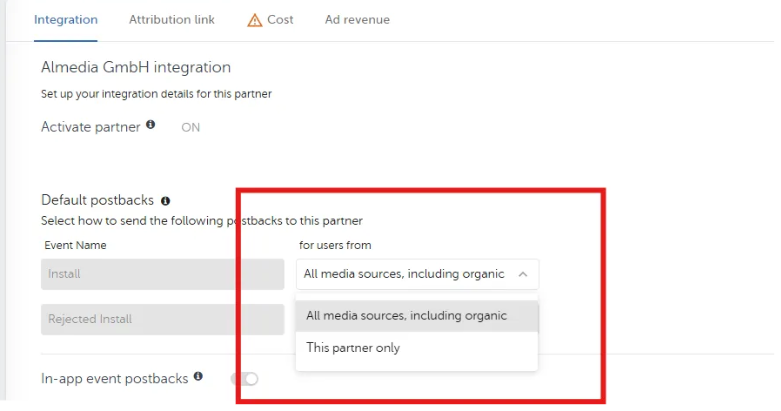Click the info icon next to Activate partner
Screen dimensions: 781x411
click(150, 125)
